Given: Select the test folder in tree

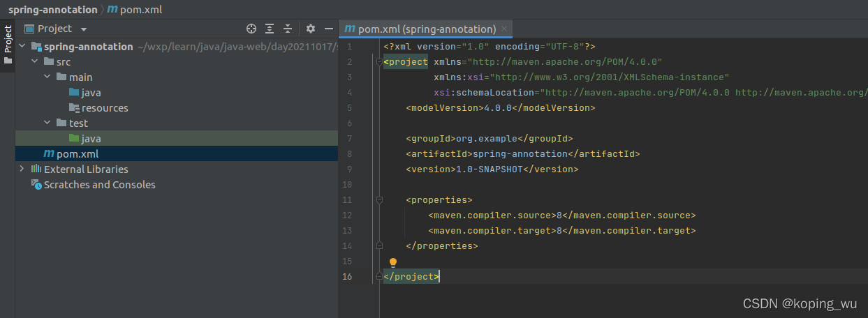Looking at the screenshot, I should click(x=78, y=123).
